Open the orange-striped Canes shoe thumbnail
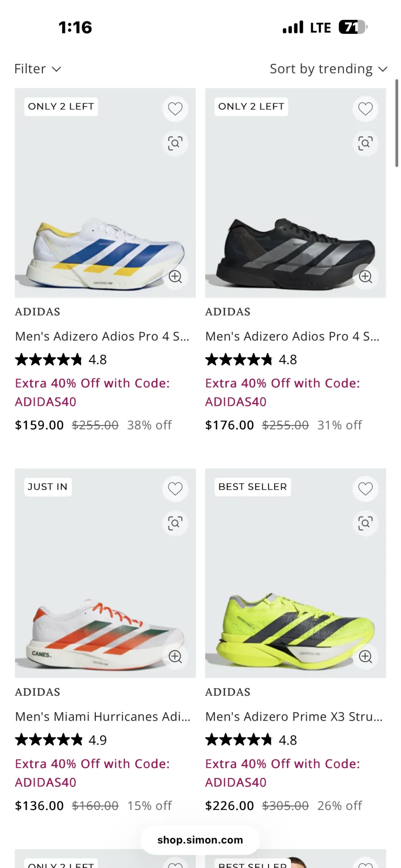 (x=105, y=573)
